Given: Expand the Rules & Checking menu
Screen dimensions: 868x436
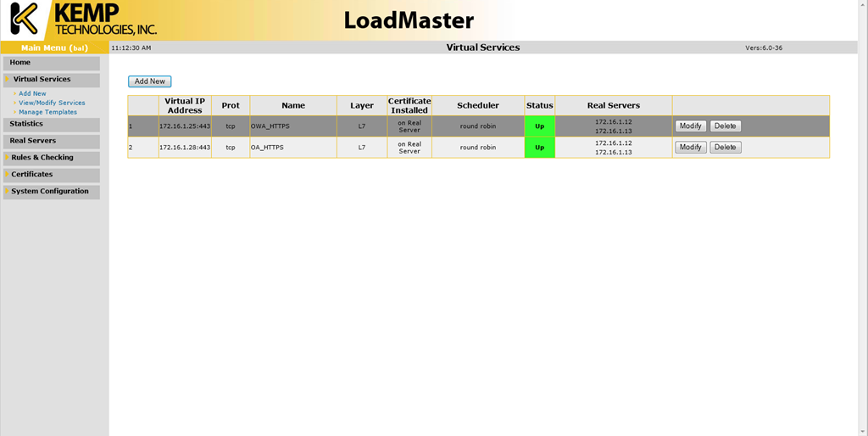Looking at the screenshot, I should click(x=51, y=158).
